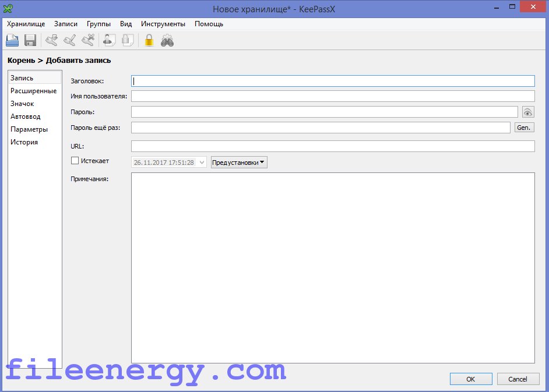Enable the Истекает checkbox

(75, 161)
